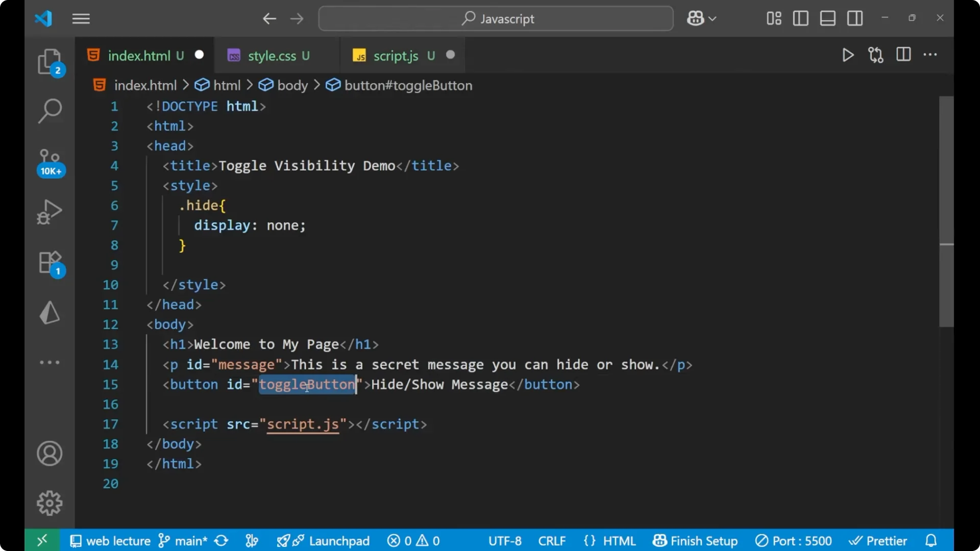Click Port : 5500 in the status bar
Viewport: 980px width, 551px height.
click(794, 541)
